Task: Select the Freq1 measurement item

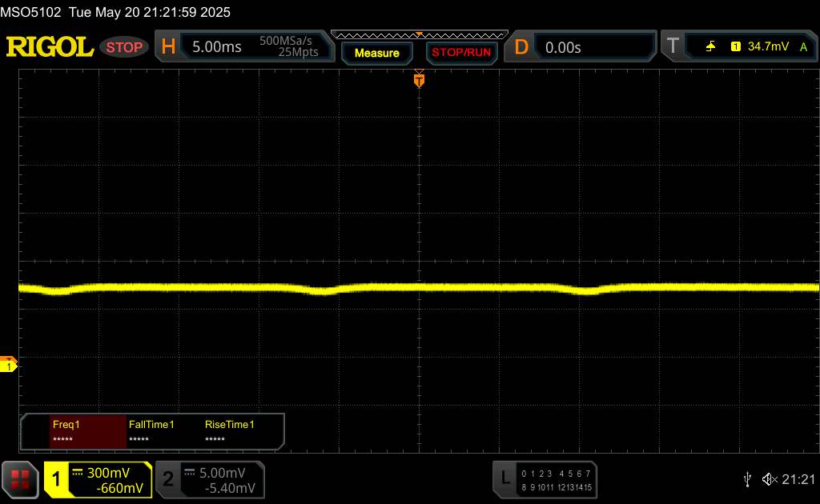Action: [74, 431]
